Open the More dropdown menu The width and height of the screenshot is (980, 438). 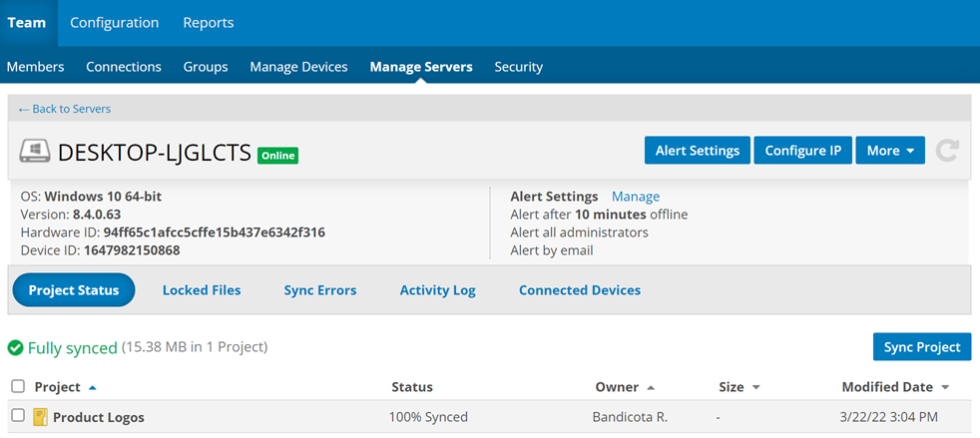[889, 151]
